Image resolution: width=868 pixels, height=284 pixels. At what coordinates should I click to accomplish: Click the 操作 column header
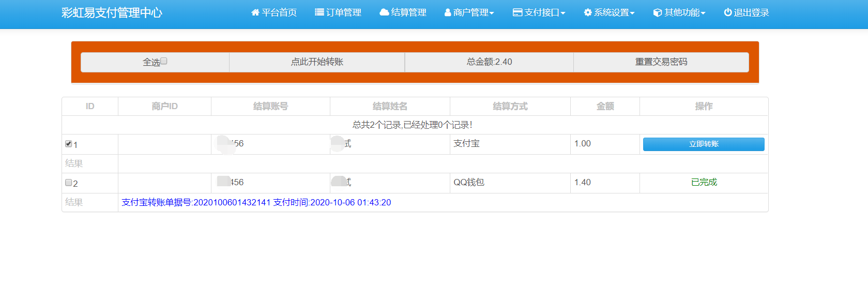coord(704,106)
